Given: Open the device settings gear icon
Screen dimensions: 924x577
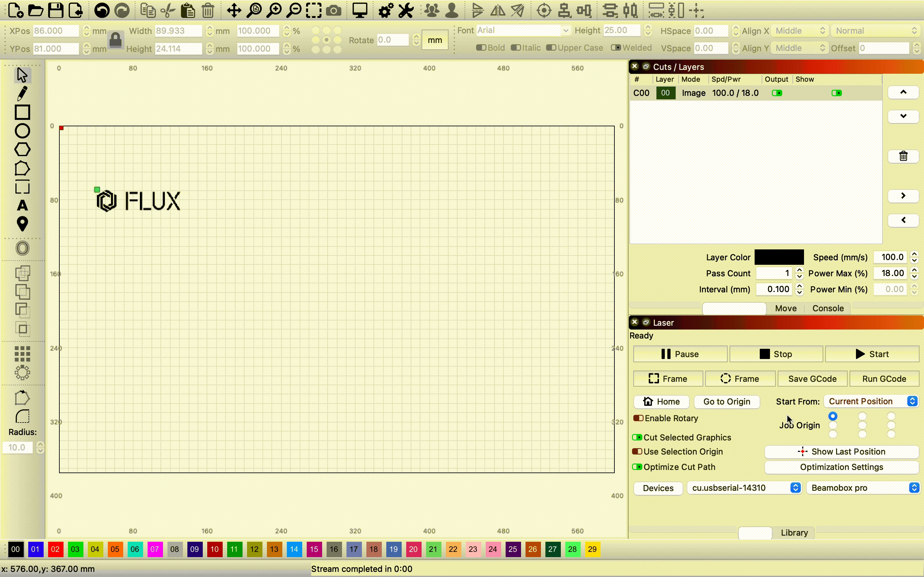Looking at the screenshot, I should tap(386, 11).
